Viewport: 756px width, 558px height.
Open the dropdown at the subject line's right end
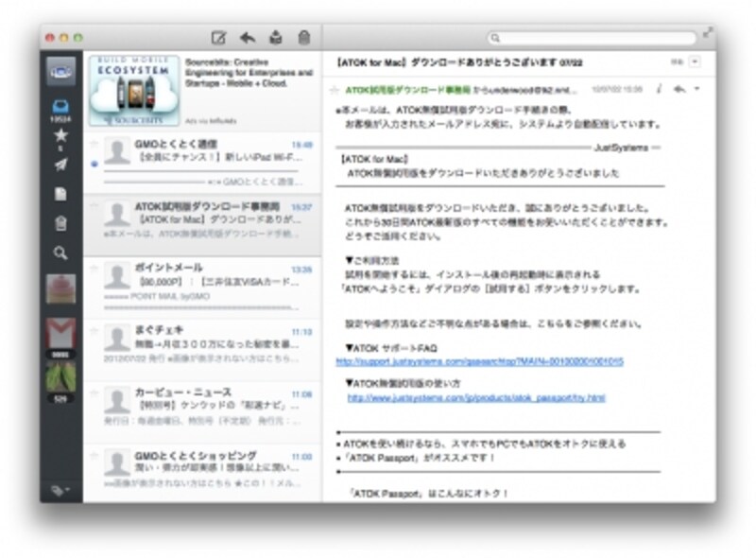point(695,61)
